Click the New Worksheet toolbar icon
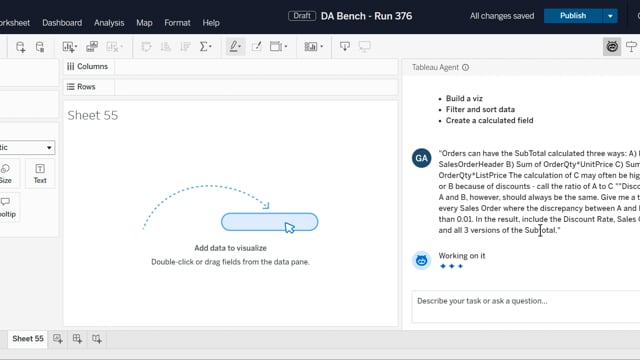The height and width of the screenshot is (360, 640). [x=68, y=47]
